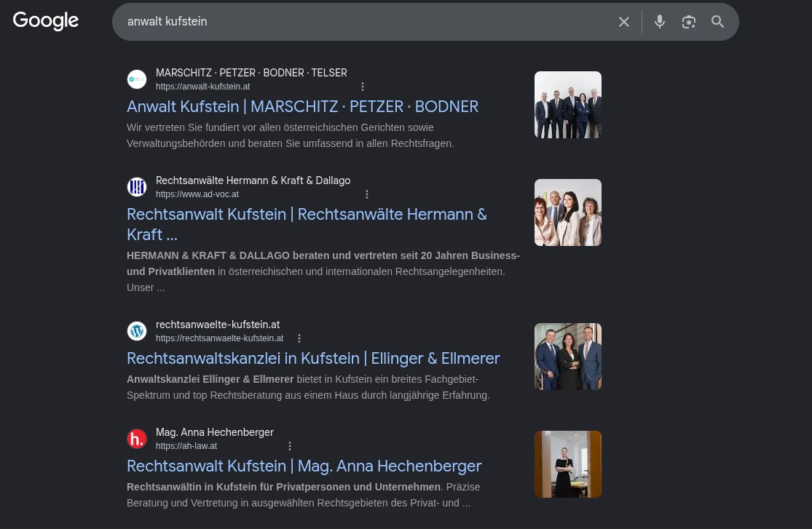Click the WordPress favicon of rechtsanwaelte-kufstein.at

pyautogui.click(x=137, y=331)
